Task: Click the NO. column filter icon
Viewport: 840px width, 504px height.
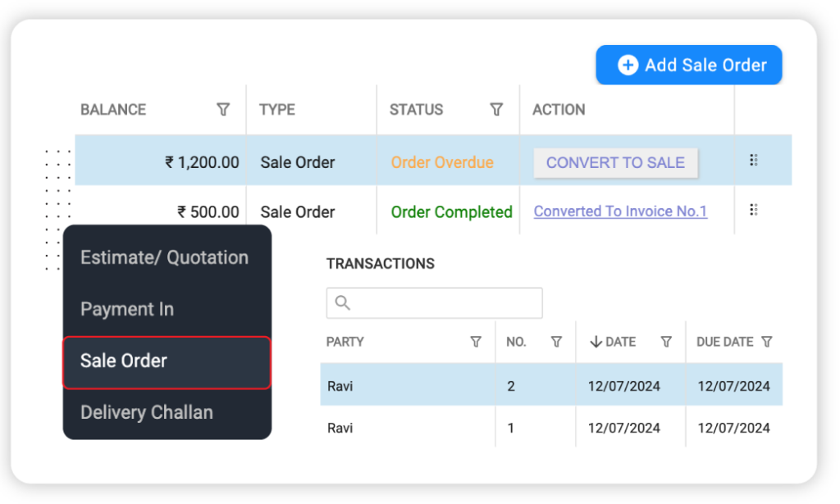Action: [x=556, y=342]
